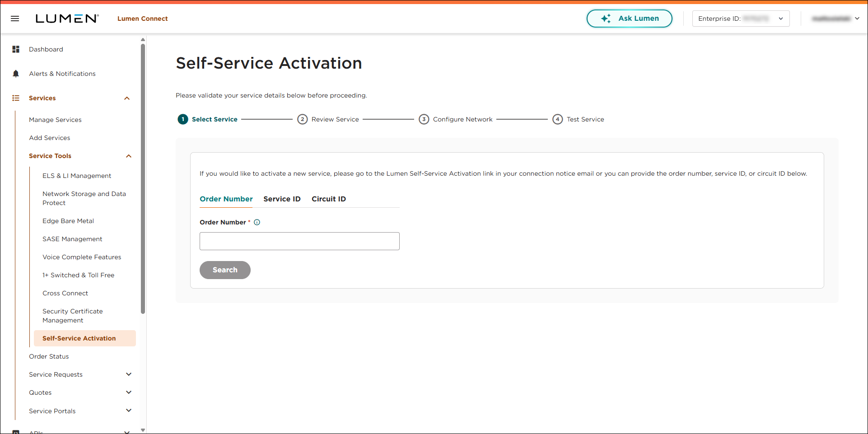Screen dimensions: 868x434
Task: Expand the Service Portals chevron
Action: (129, 411)
